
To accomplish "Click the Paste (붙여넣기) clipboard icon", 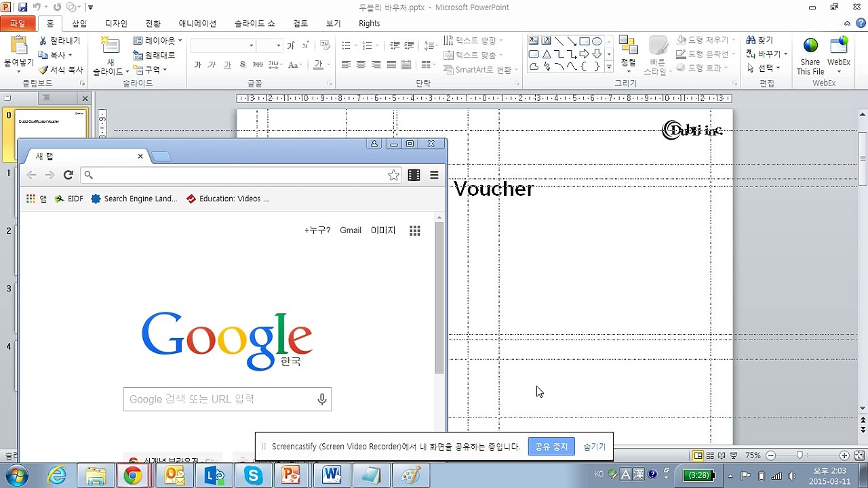I will [x=18, y=46].
